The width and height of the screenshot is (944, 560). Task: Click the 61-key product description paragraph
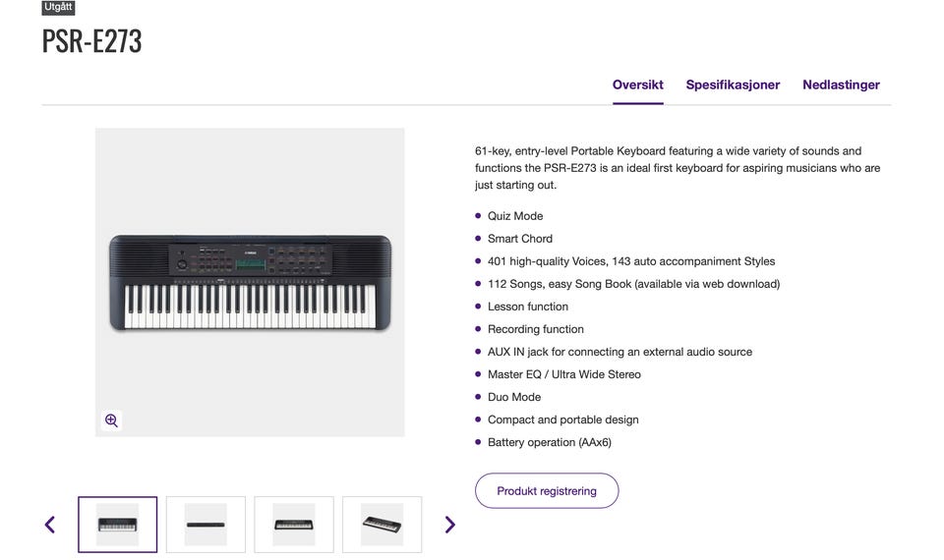click(x=678, y=168)
